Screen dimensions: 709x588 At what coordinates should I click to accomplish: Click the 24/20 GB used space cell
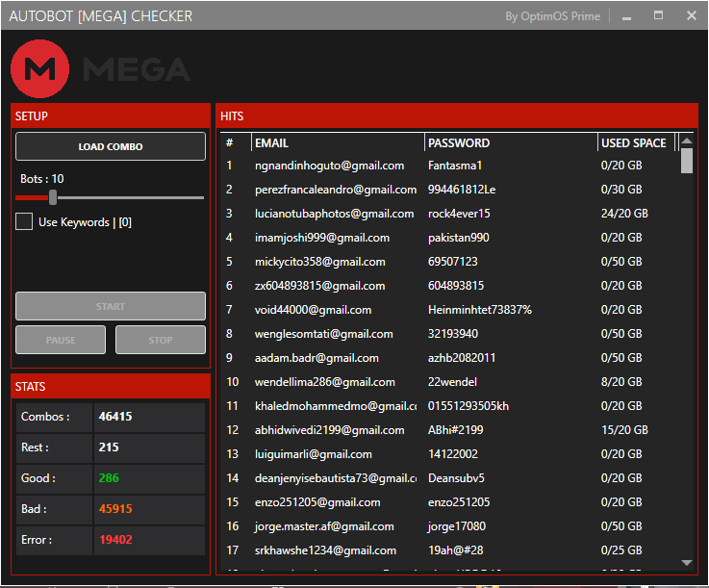click(x=624, y=213)
